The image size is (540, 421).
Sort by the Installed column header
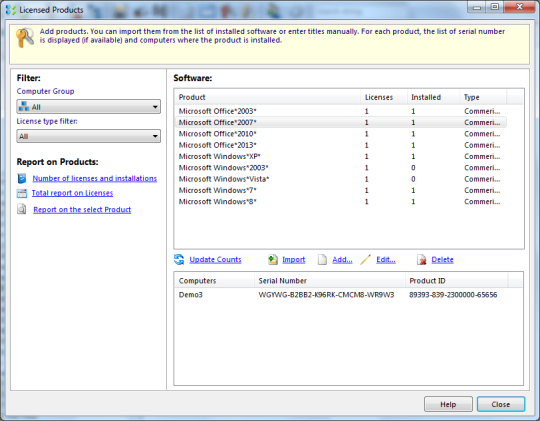(433, 97)
